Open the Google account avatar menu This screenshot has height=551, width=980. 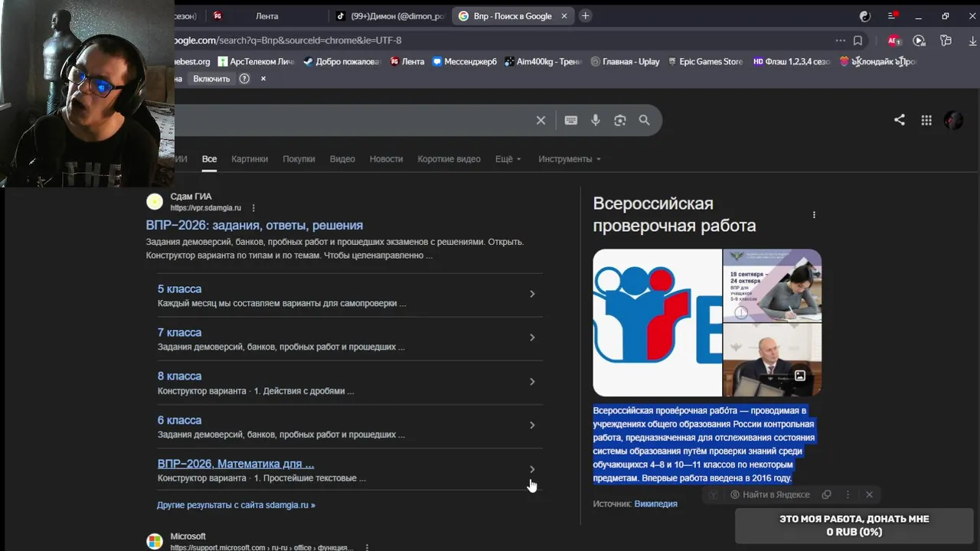click(x=953, y=120)
